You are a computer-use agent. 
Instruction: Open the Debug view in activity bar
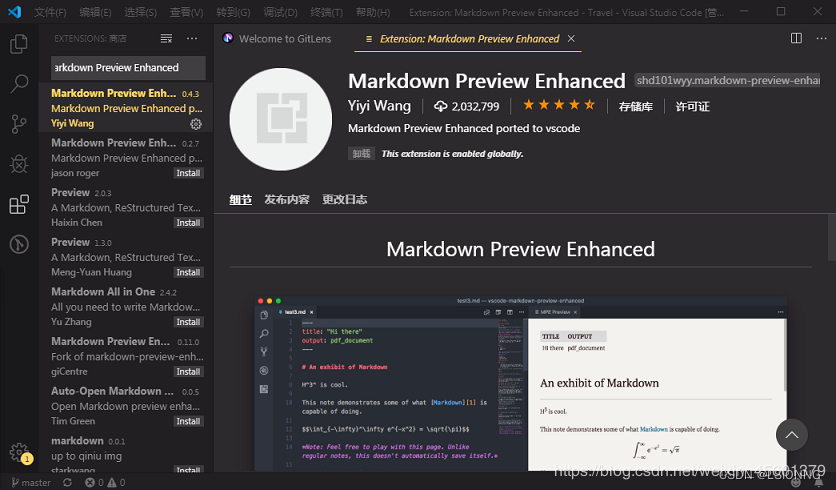[19, 164]
